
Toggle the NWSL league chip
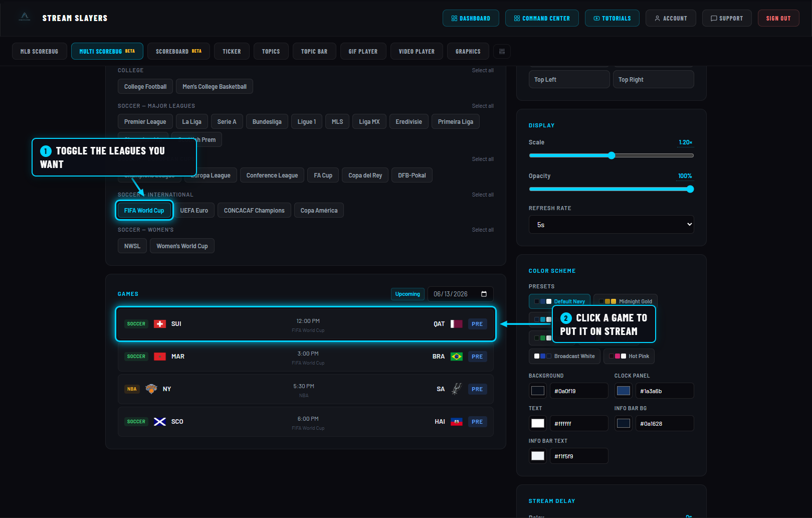tap(132, 246)
